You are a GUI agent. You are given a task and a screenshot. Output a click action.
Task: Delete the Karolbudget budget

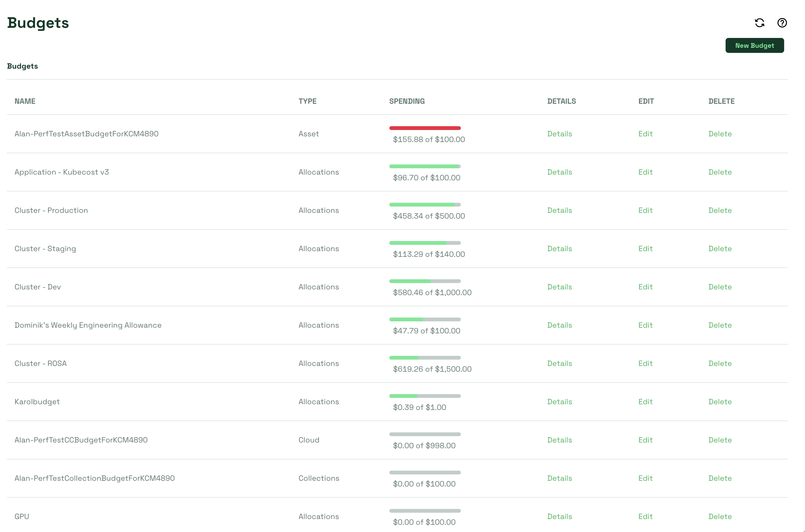tap(720, 402)
